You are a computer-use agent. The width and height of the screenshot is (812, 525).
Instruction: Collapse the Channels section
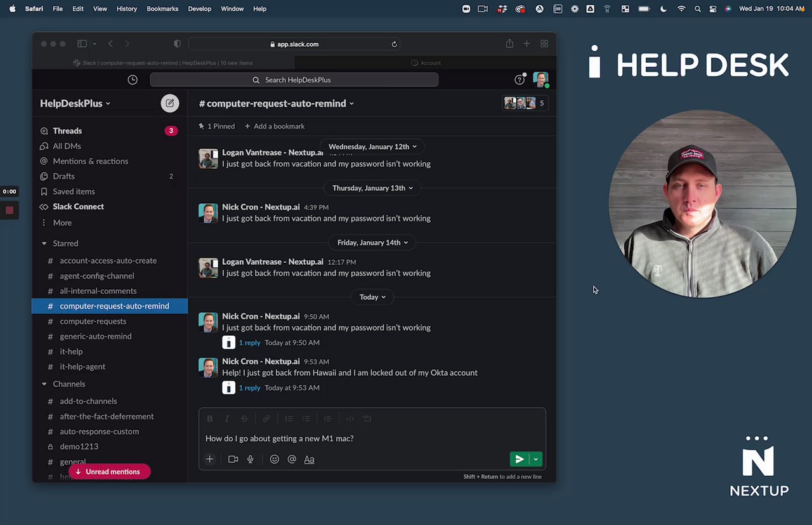pos(44,384)
